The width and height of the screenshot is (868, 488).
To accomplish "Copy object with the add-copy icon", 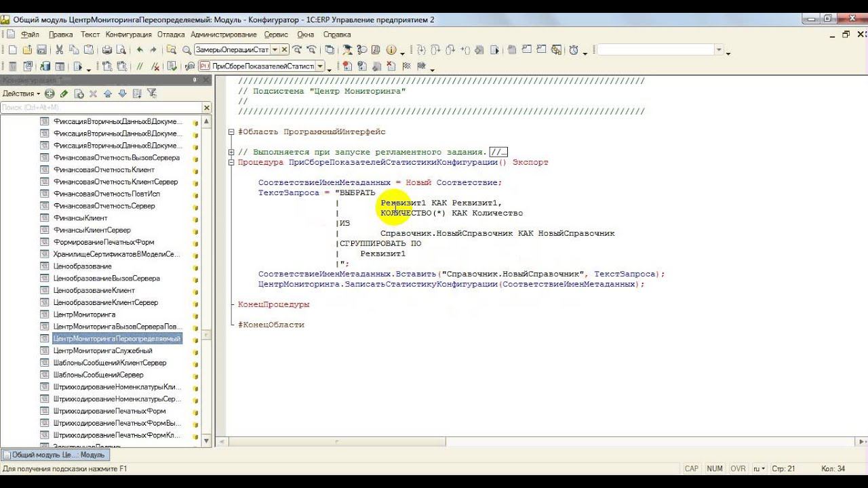I will 79,94.
